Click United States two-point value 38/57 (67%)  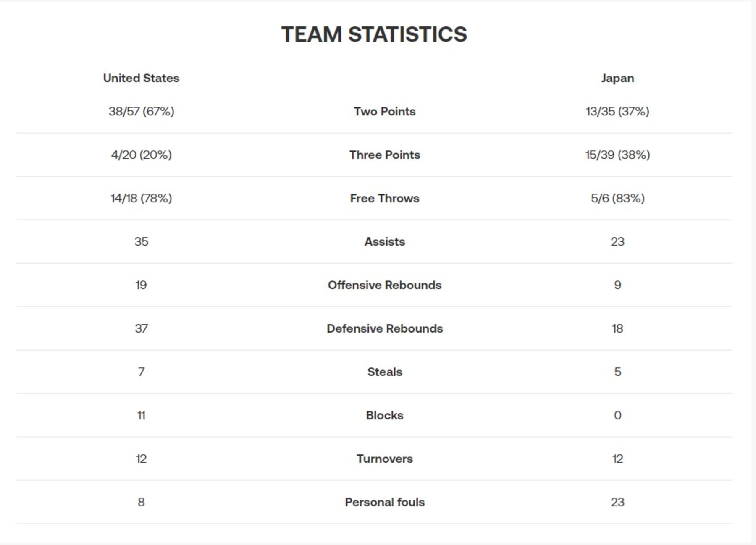click(x=141, y=111)
